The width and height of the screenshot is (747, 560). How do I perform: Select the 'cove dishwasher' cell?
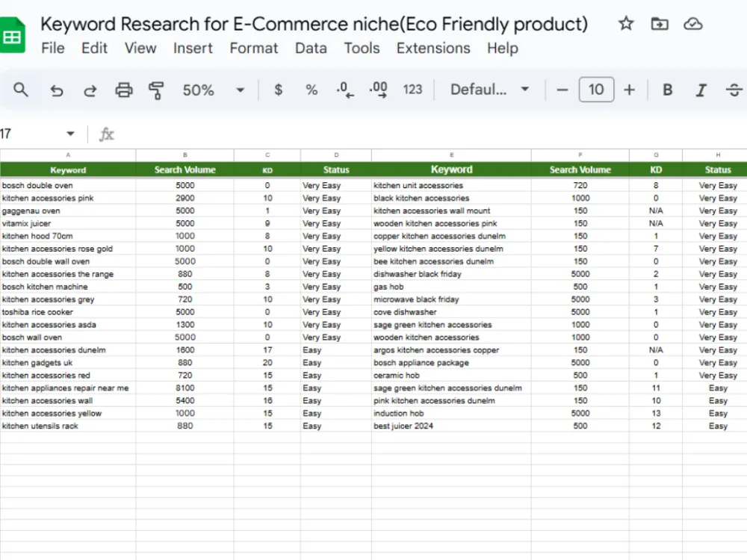[x=452, y=312]
